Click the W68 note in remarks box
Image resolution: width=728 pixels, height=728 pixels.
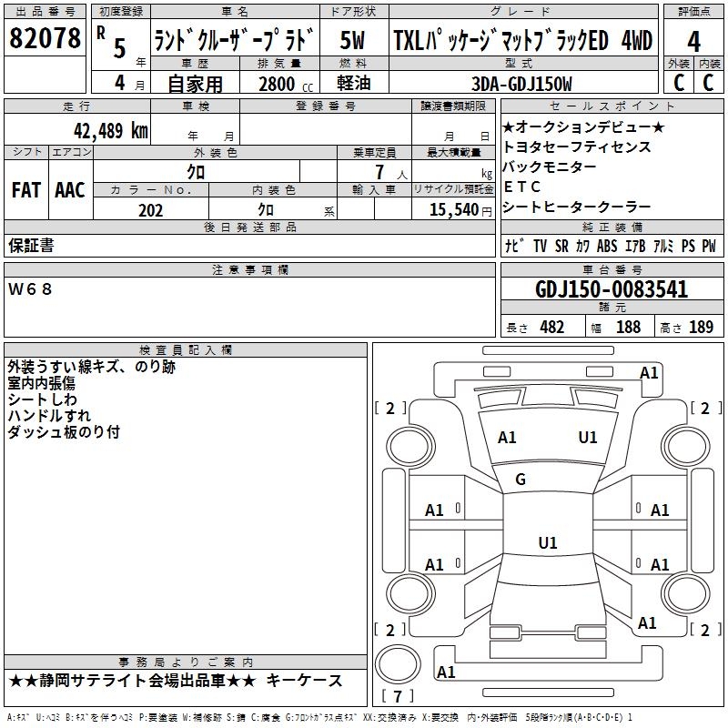31,288
